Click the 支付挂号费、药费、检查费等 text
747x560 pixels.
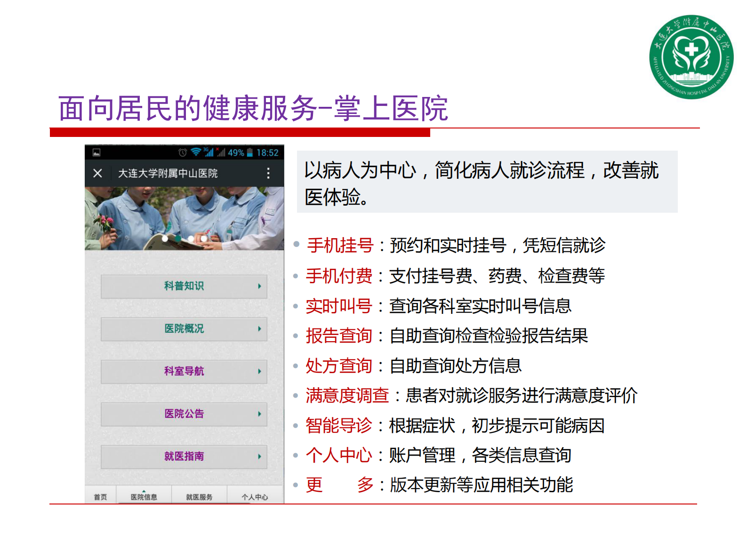497,276
